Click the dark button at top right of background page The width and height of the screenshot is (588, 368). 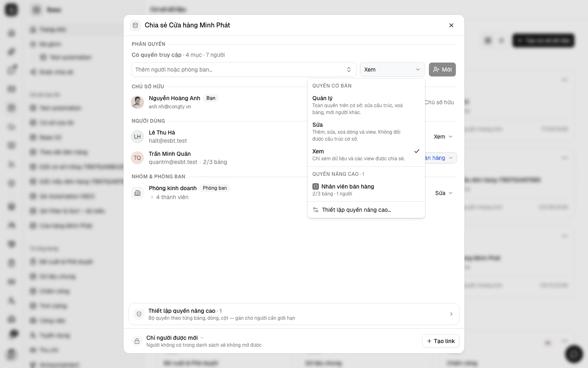543,40
